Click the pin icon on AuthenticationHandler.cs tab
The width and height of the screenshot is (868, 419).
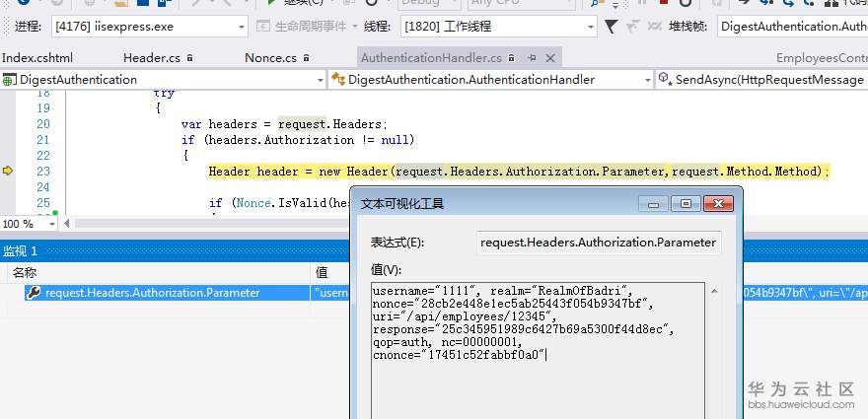[533, 57]
